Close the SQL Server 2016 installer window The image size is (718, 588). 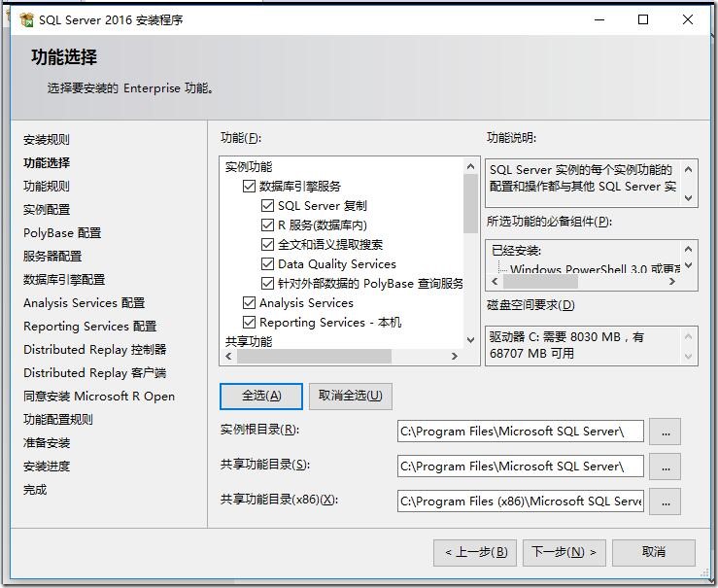tap(687, 19)
